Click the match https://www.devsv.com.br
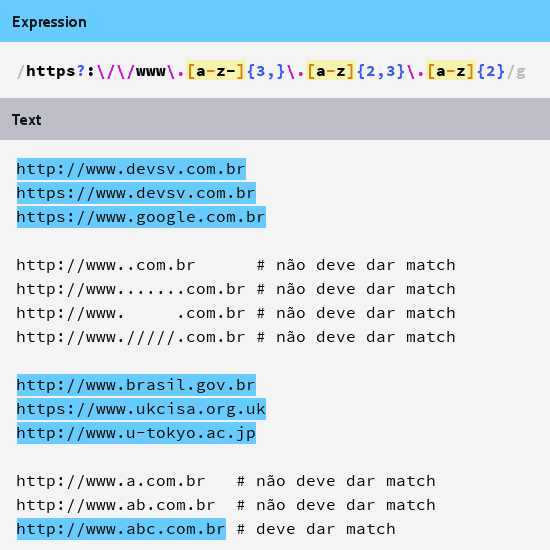The width and height of the screenshot is (550, 550). 136,193
